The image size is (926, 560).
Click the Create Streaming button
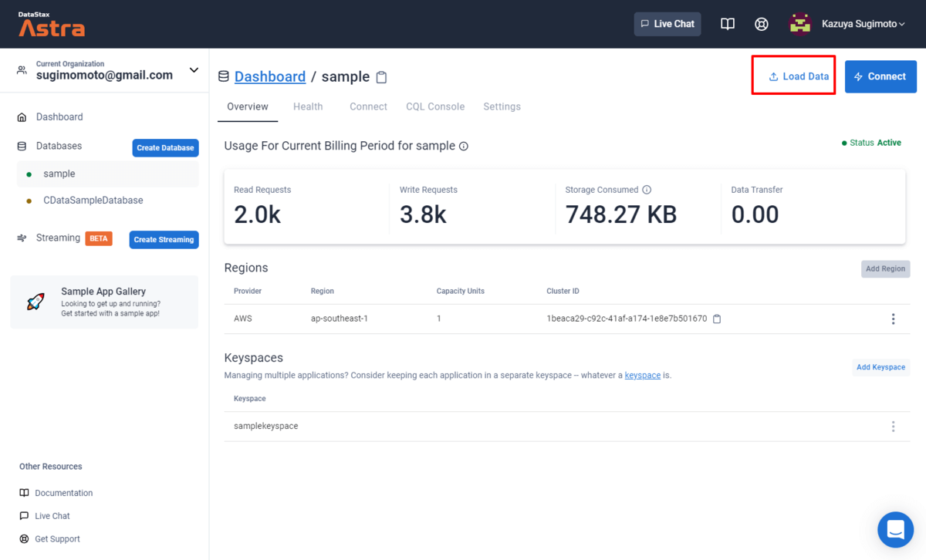164,240
